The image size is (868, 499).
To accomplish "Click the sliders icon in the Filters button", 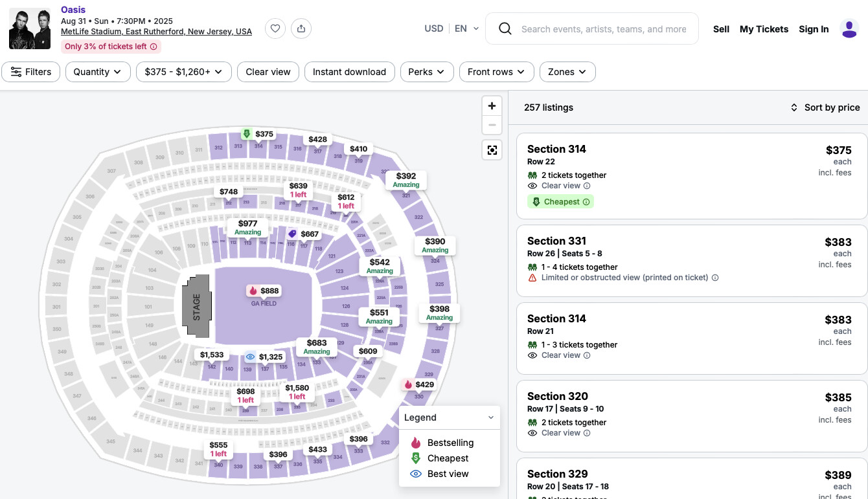I will (16, 72).
